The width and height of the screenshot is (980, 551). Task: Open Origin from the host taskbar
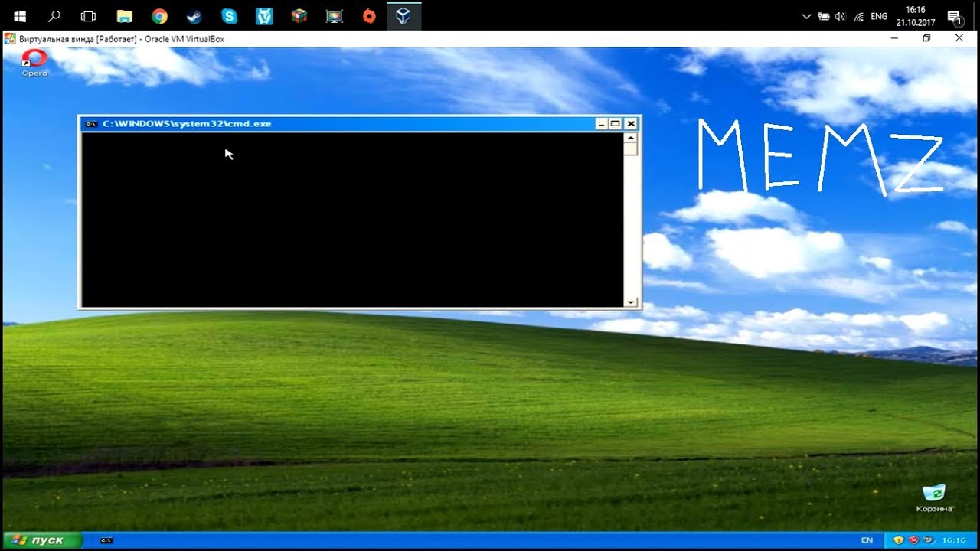point(369,15)
